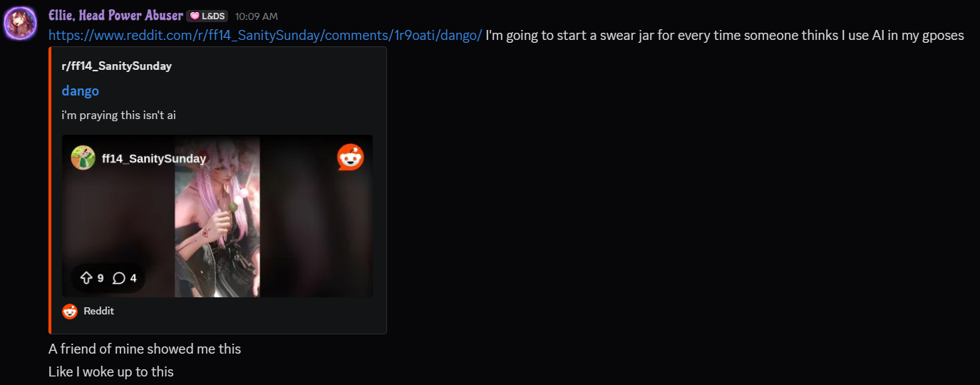The image size is (980, 385).
Task: Open the pink-haired character gpose thumbnail
Action: [x=217, y=216]
